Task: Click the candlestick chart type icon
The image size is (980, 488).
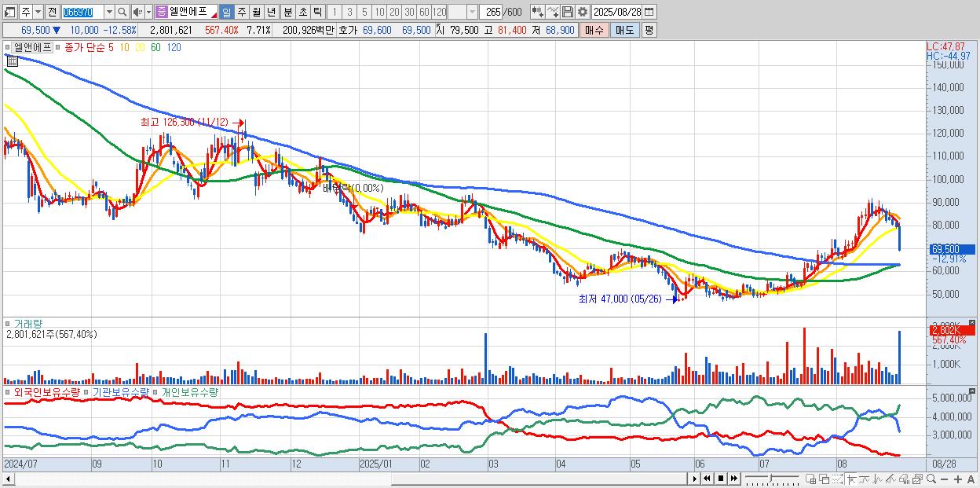Action: 538,12
